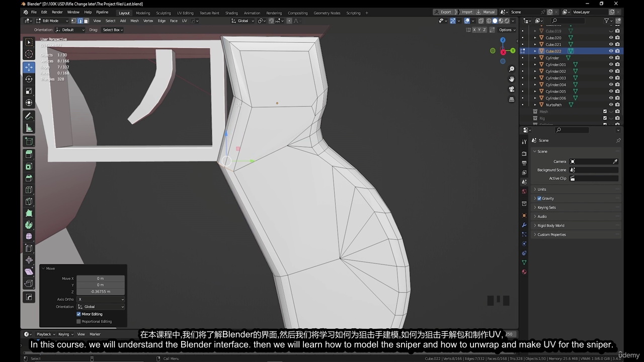Open the Render properties tab icon

(x=524, y=153)
